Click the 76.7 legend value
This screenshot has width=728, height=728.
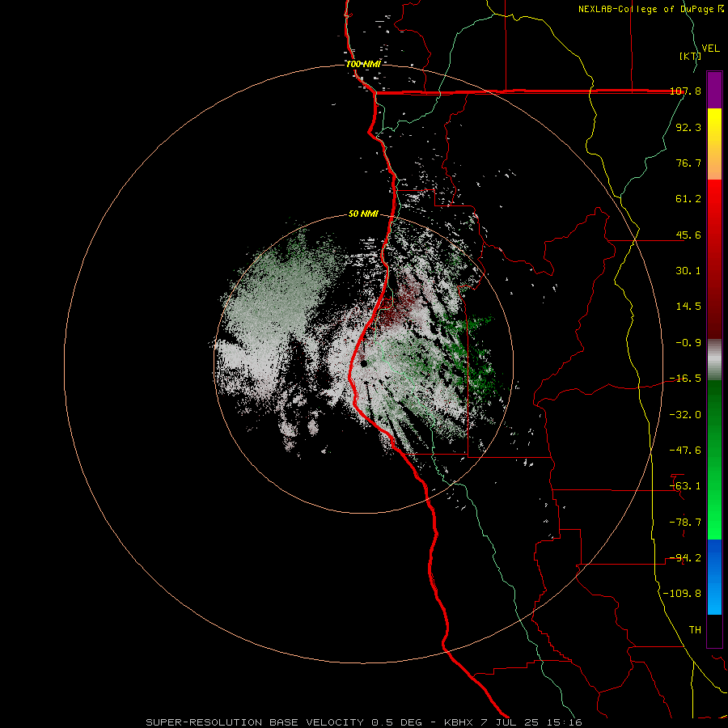click(x=688, y=163)
